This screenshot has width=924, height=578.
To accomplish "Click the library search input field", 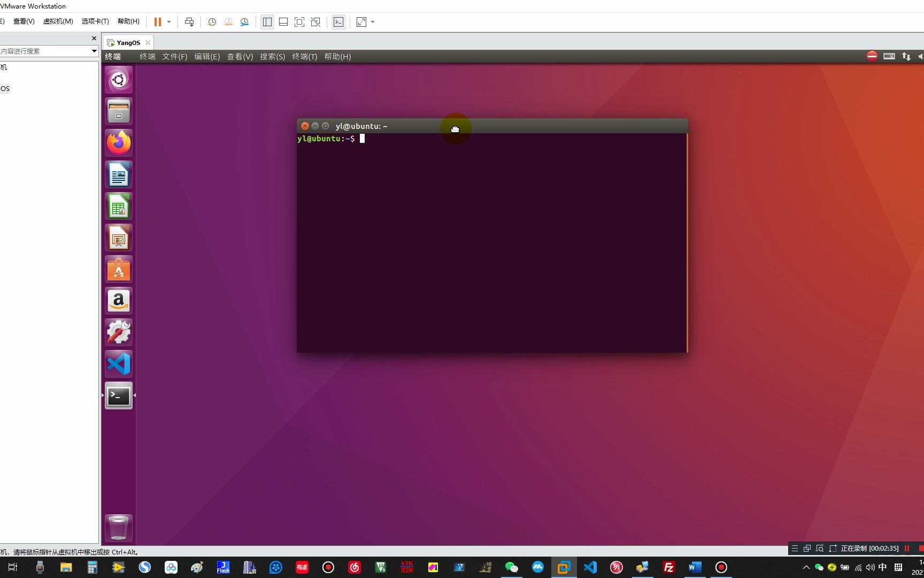I will [x=45, y=51].
